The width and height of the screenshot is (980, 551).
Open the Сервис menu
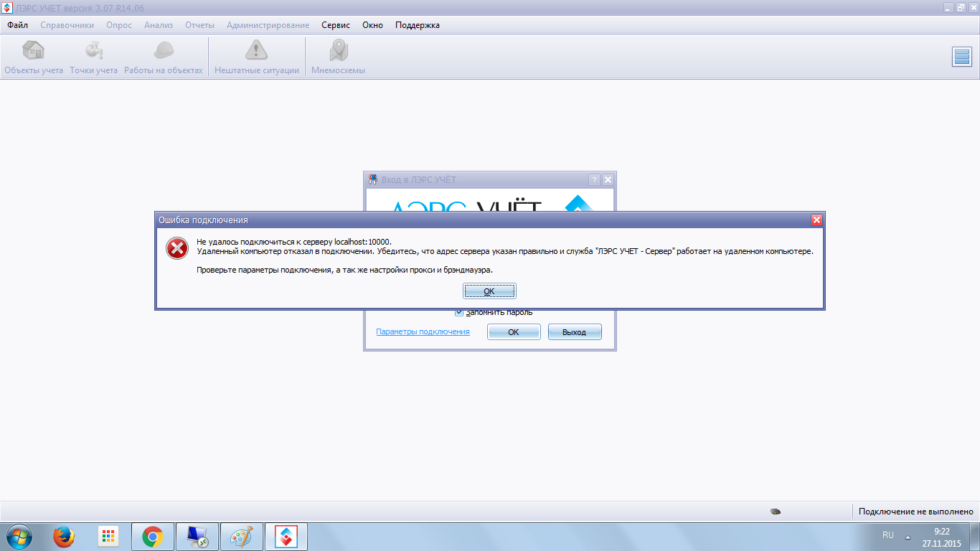tap(336, 25)
